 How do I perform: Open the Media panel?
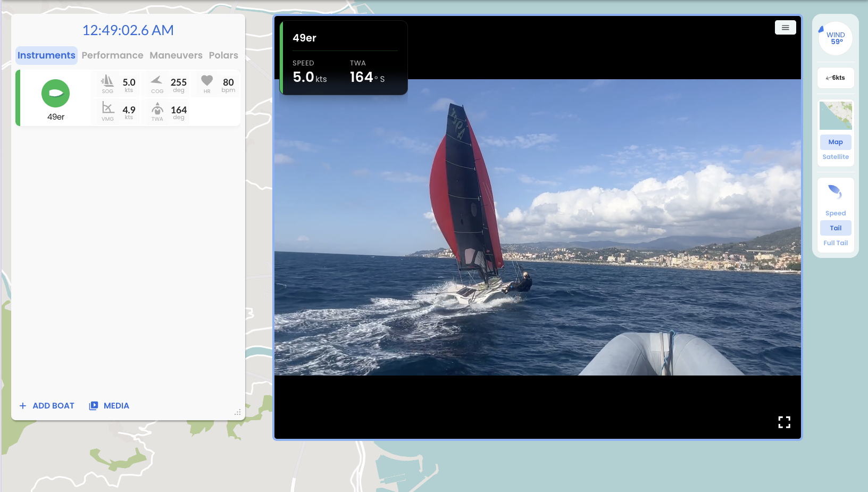(x=108, y=405)
